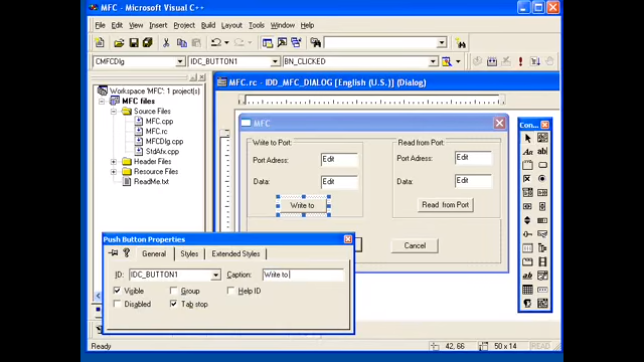Screen dimensions: 644x362
Task: Click the Read from Port button
Action: 445,205
